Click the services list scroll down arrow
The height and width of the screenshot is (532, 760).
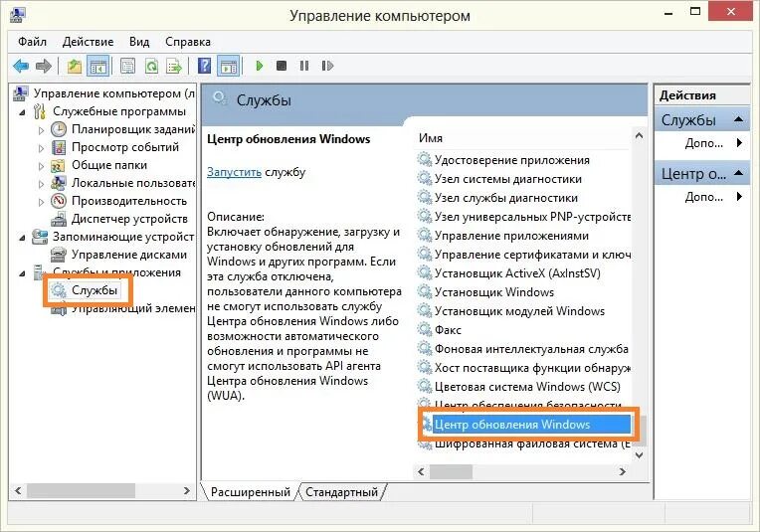(640, 455)
